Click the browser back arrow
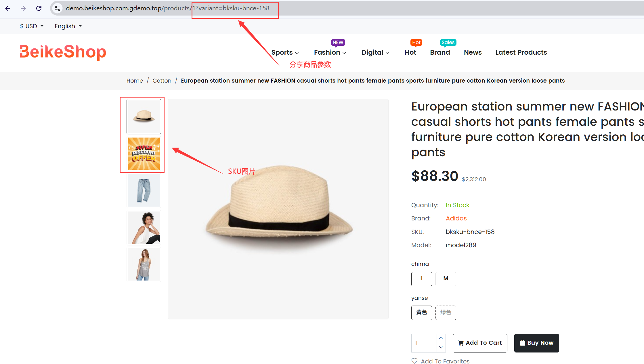644x364 pixels. click(8, 8)
